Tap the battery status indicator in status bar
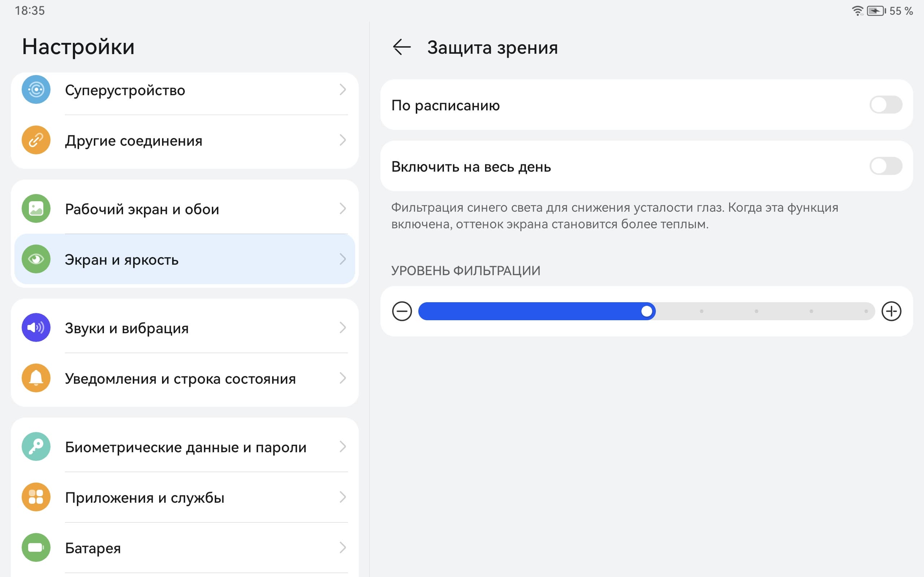The image size is (924, 577). (x=876, y=11)
